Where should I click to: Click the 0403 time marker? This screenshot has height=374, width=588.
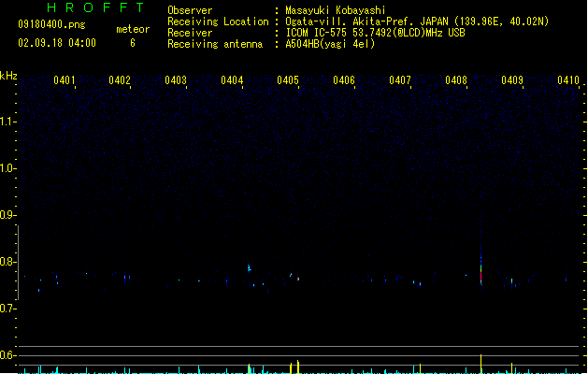coord(176,80)
